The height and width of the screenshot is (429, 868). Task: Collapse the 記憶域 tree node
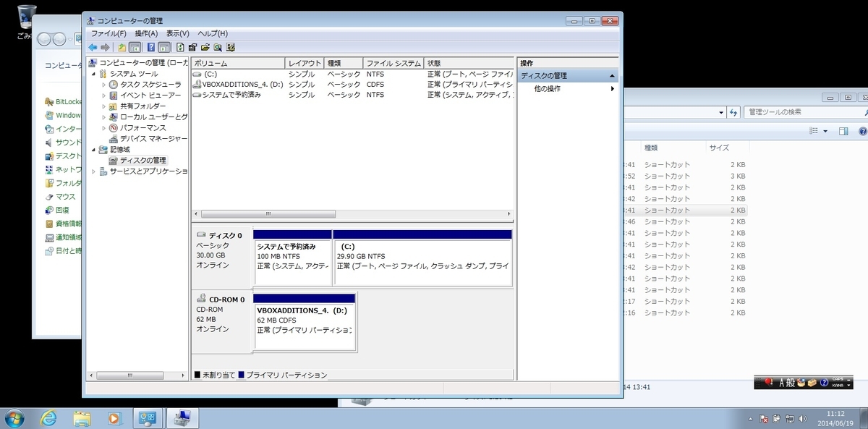coord(93,149)
